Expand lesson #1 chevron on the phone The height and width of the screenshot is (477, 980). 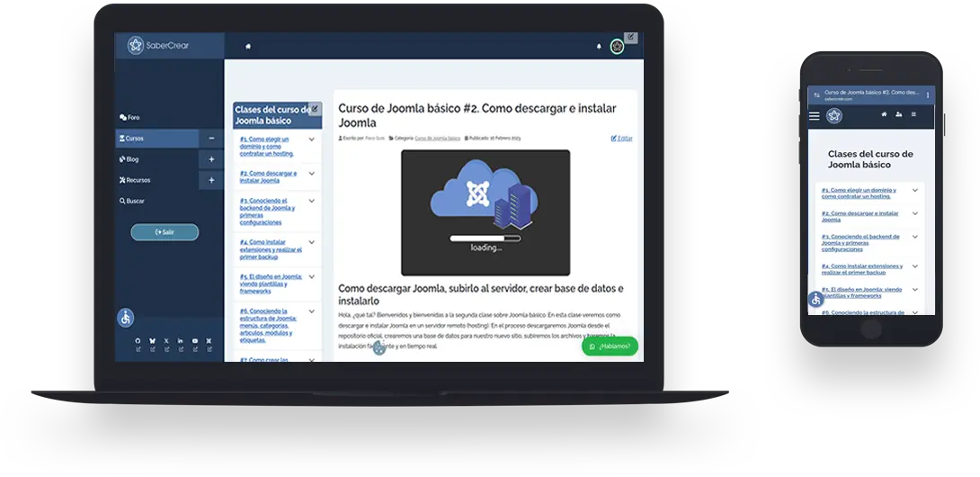click(915, 190)
